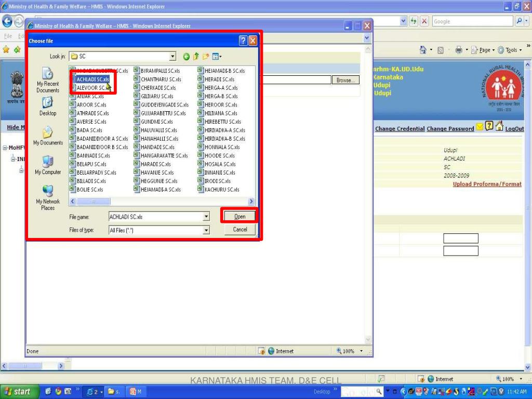Click the file list scroll right arrow
This screenshot has width=532, height=399.
click(x=251, y=202)
